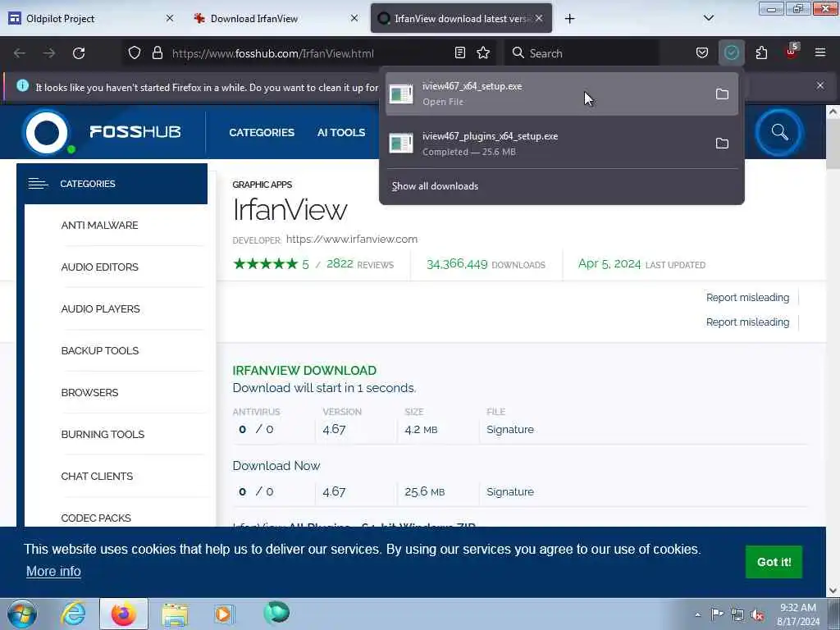Click the taskbar clock showing 9:32 AM
The image size is (840, 630).
point(798,614)
